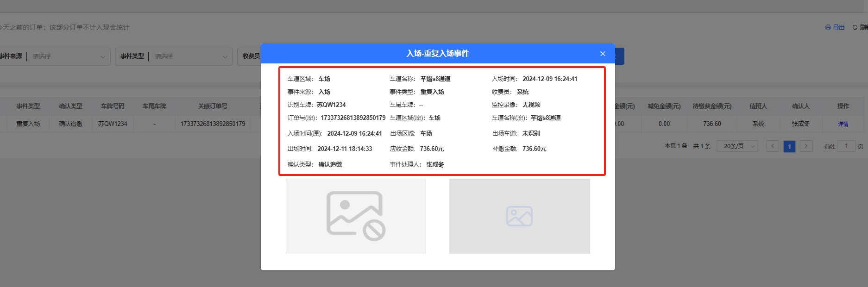Viewport: 868px width, 287px height.
Task: Click the 事件类型 column header
Action: [28, 106]
